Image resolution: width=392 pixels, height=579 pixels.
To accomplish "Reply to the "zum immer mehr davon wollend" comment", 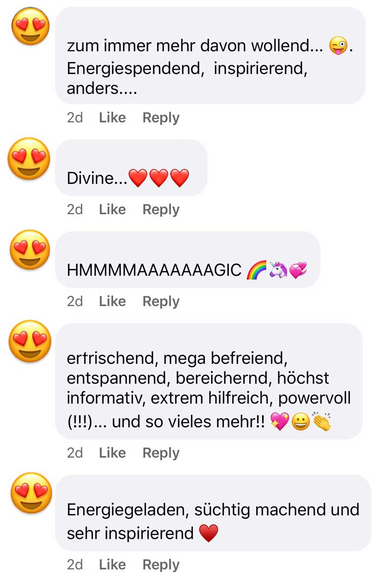I will (x=161, y=118).
